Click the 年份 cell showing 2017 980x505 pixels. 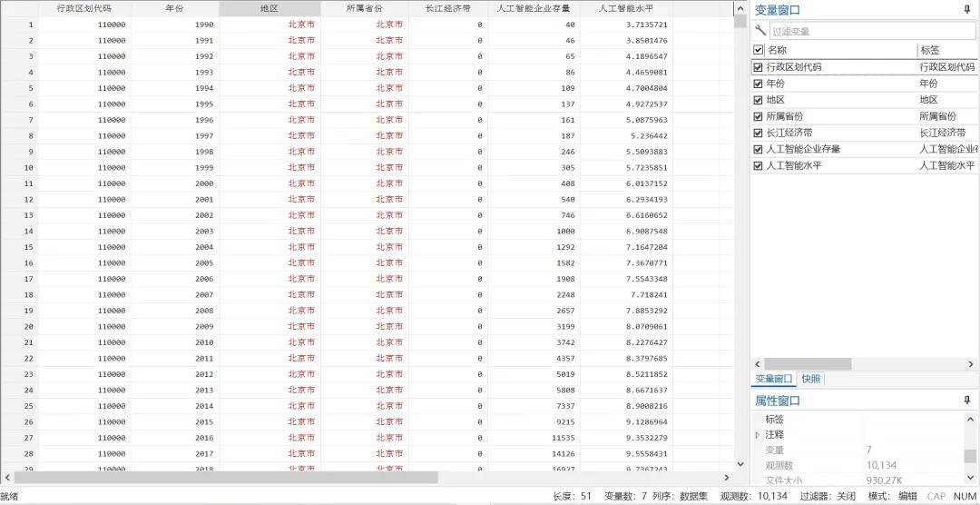point(175,454)
